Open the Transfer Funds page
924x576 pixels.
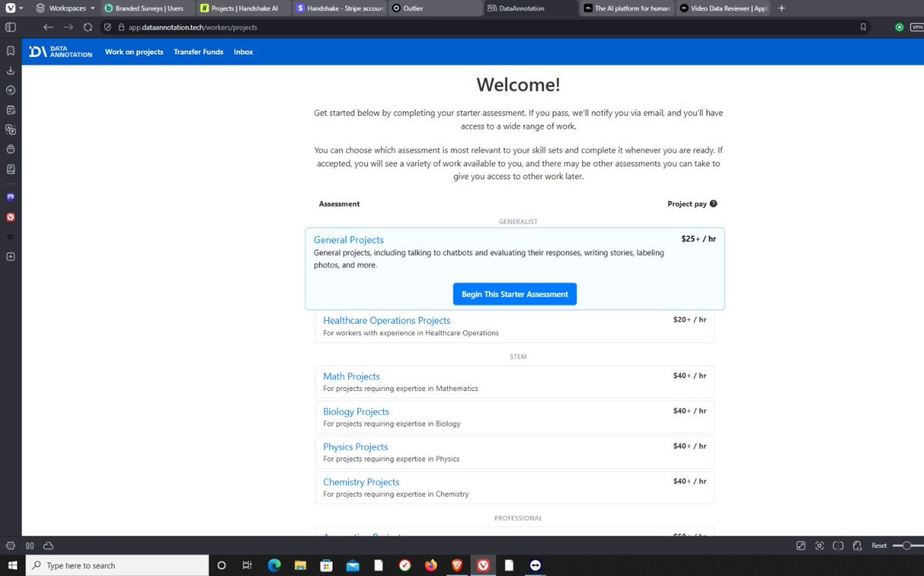pyautogui.click(x=199, y=52)
